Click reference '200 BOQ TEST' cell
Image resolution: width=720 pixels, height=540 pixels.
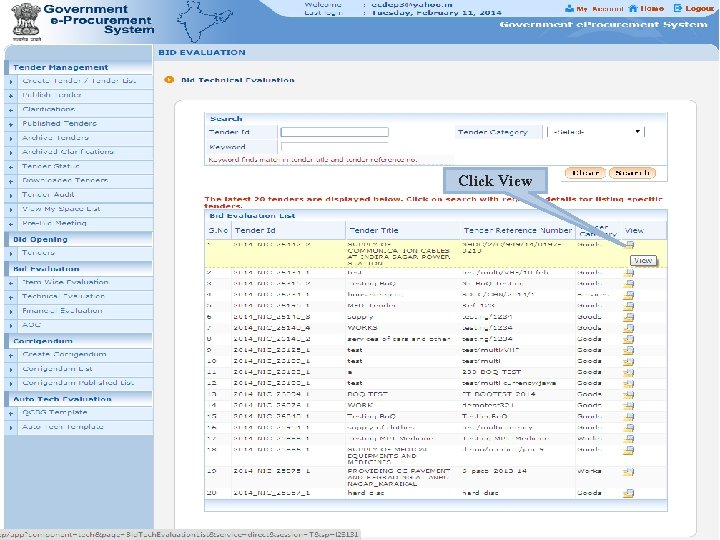pos(491,372)
